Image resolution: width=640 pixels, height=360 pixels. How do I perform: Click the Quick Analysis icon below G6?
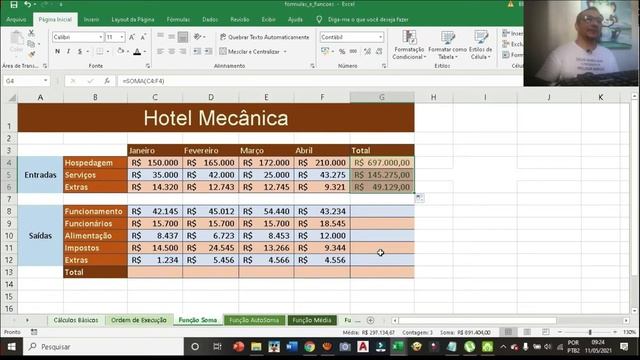[420, 198]
